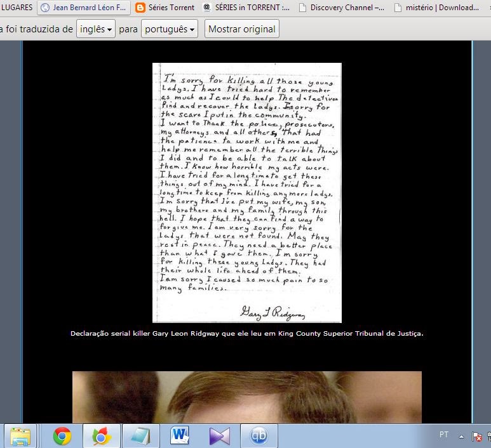Open the Discovery Channel bookmark
The width and height of the screenshot is (491, 448).
click(342, 8)
